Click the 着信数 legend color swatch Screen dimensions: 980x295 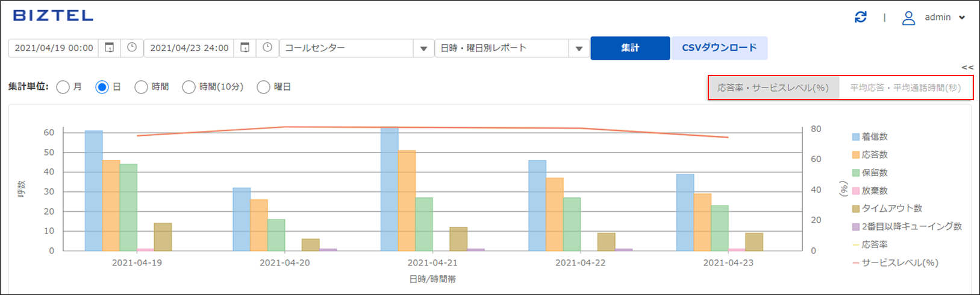click(856, 137)
